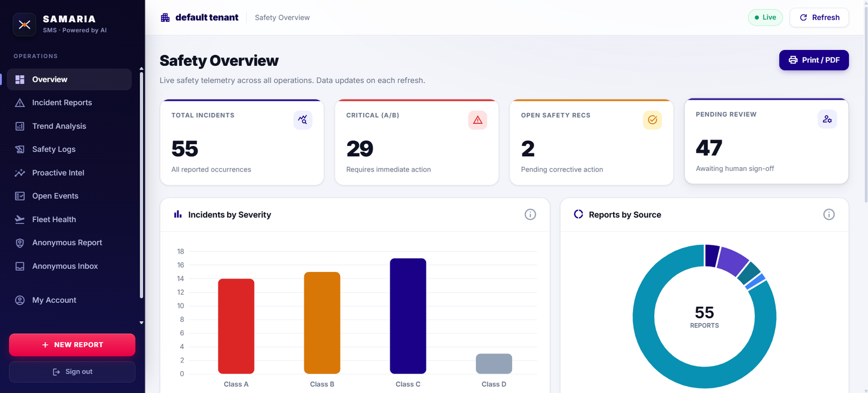Click the Safety Logs icon
This screenshot has width=868, height=393.
click(20, 149)
